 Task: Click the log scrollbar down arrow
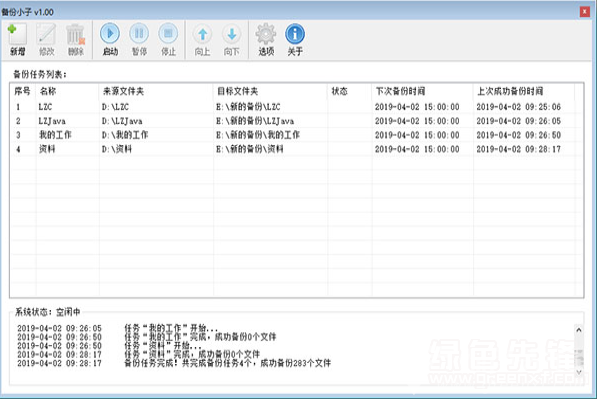579,372
